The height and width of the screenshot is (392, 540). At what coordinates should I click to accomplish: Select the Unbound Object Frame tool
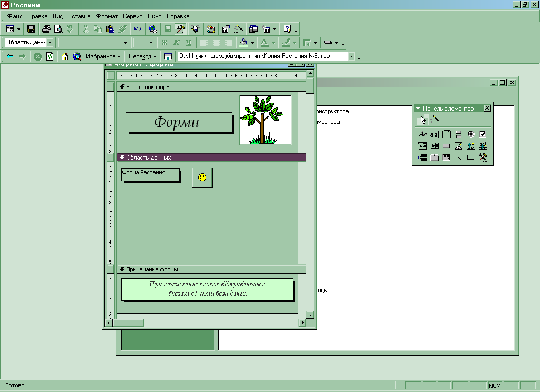pyautogui.click(x=471, y=146)
